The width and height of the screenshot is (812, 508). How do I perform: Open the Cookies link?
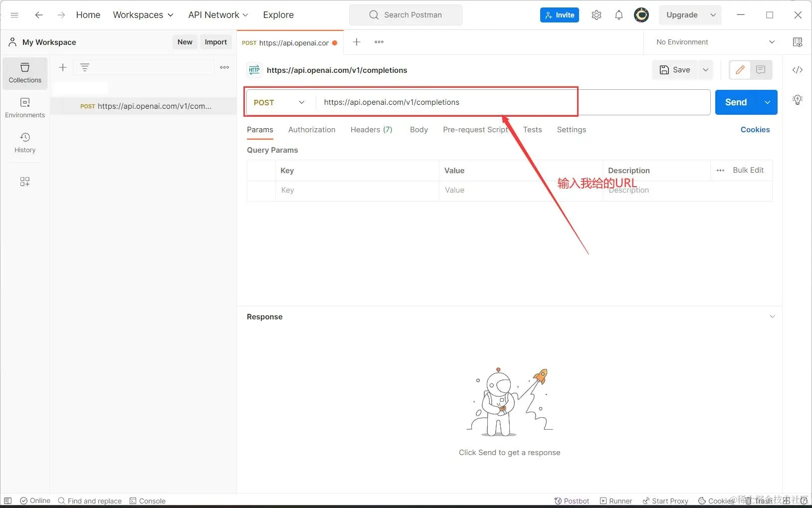[755, 130]
